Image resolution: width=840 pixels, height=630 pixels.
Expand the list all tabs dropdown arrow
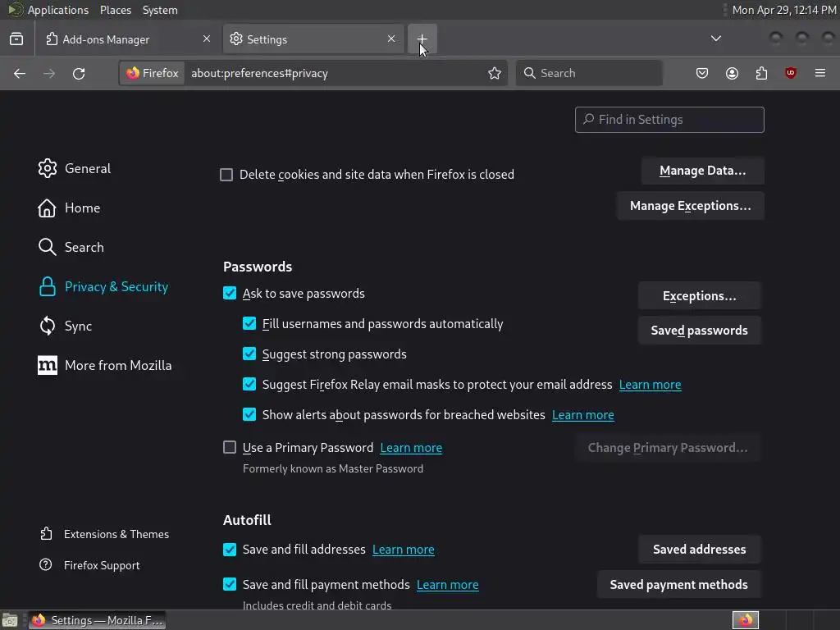[x=716, y=39]
